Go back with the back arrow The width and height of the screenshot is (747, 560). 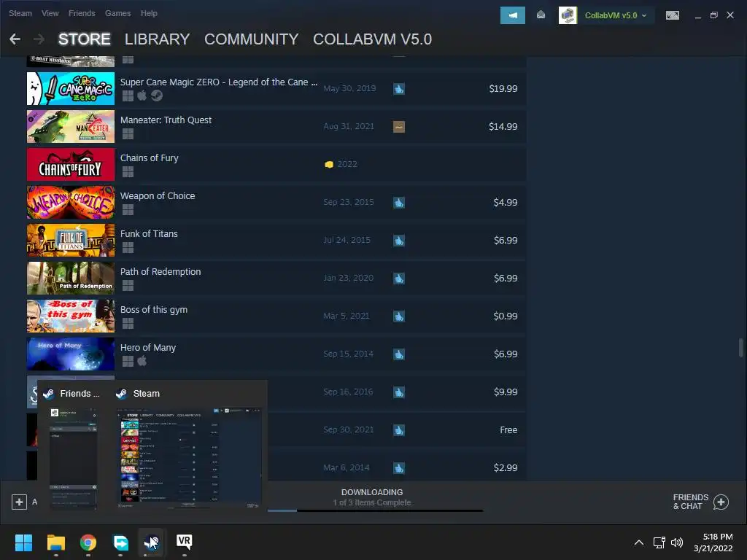pos(15,39)
